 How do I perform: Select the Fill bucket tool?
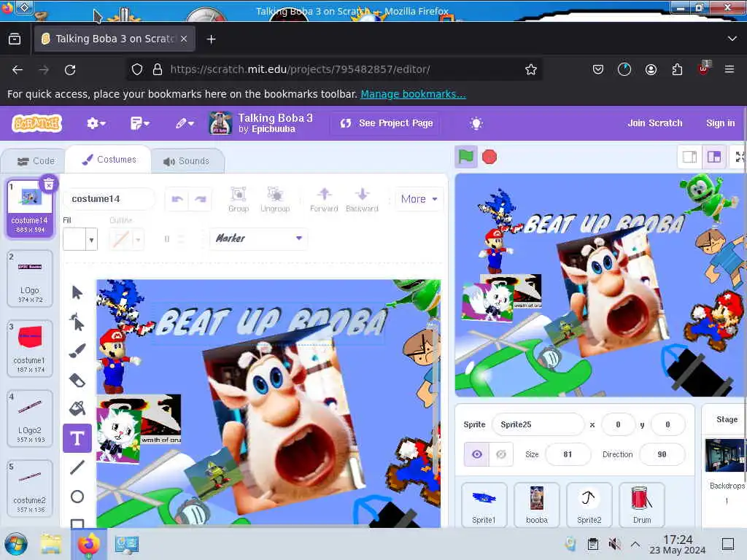point(77,408)
